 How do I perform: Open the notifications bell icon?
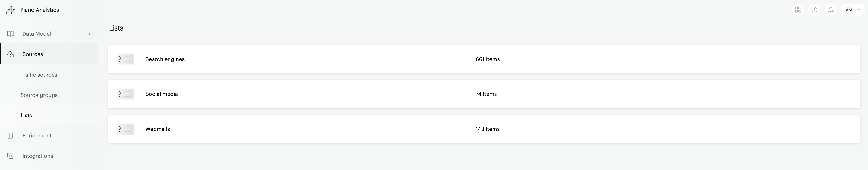831,10
